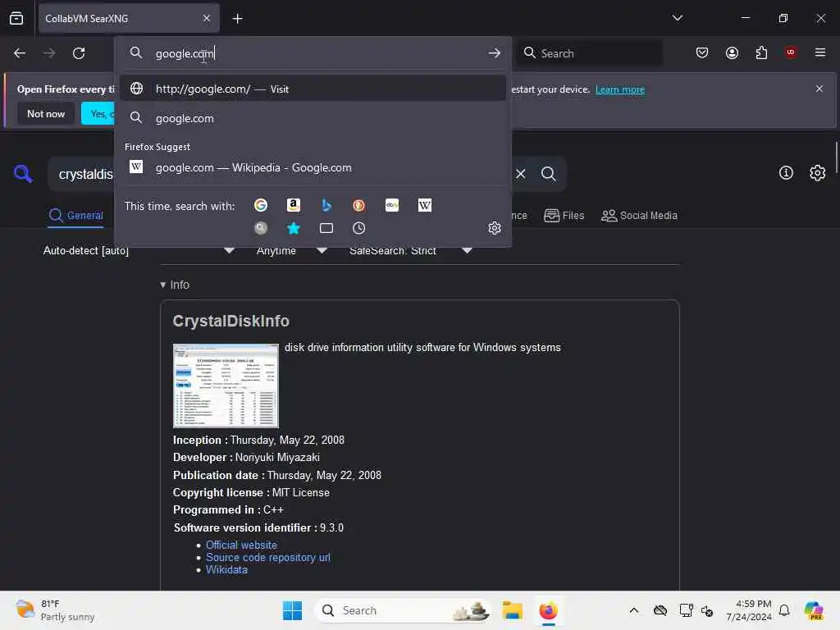Image resolution: width=840 pixels, height=630 pixels.
Task: Choose google.com Wikipedia Firefox Suggest result
Action: (x=313, y=167)
